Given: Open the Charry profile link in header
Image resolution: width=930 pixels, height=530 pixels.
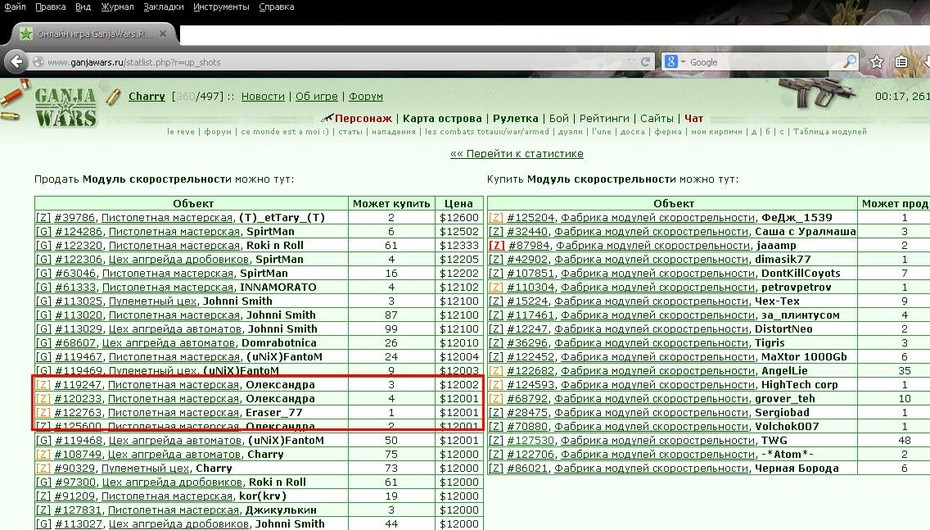Looking at the screenshot, I should pyautogui.click(x=146, y=96).
